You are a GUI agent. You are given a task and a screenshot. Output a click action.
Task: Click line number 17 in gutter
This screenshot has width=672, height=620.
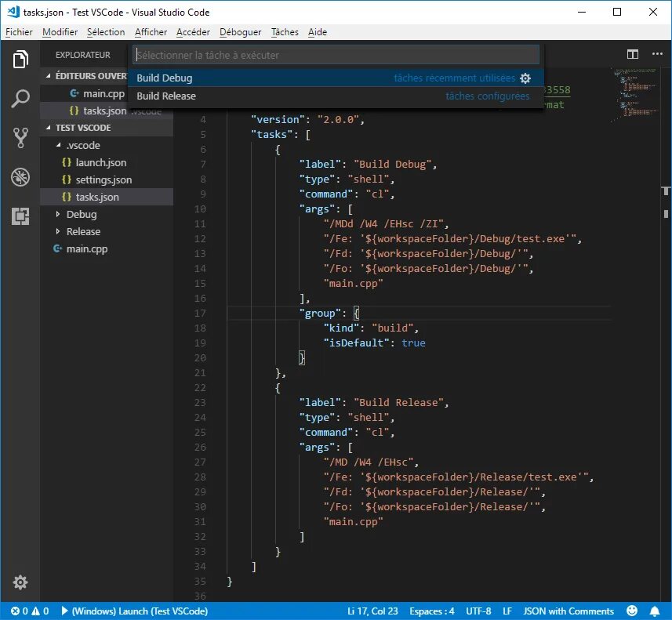coord(200,314)
